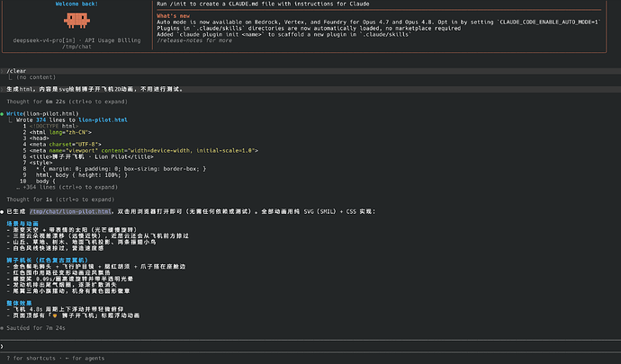Image resolution: width=621 pixels, height=364 pixels.
Task: Click the 'Run /init to create a CLAUDE.md' tip
Action: (263, 4)
